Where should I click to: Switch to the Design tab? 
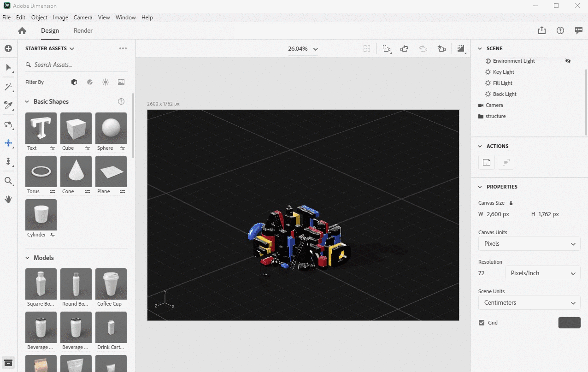click(50, 31)
